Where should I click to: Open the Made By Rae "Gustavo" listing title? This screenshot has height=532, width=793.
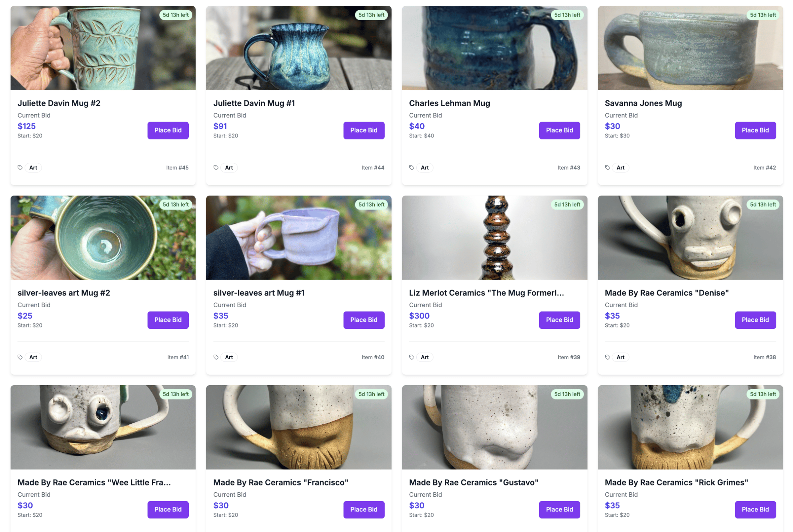click(473, 482)
